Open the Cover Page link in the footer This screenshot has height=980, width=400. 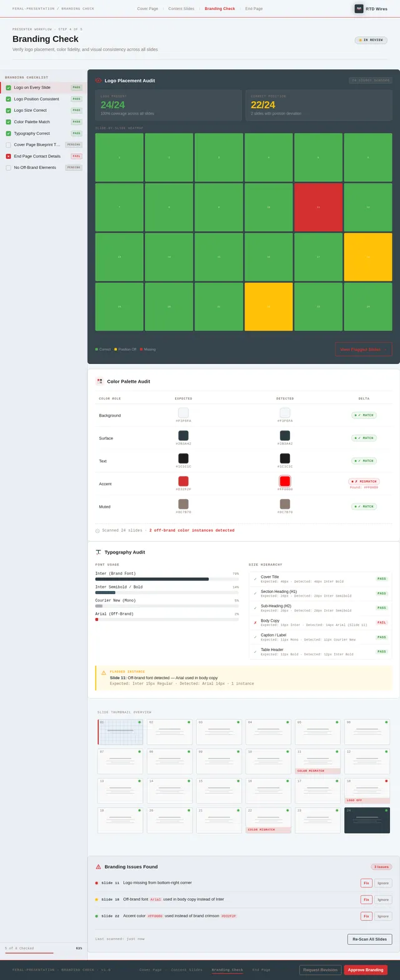150,970
